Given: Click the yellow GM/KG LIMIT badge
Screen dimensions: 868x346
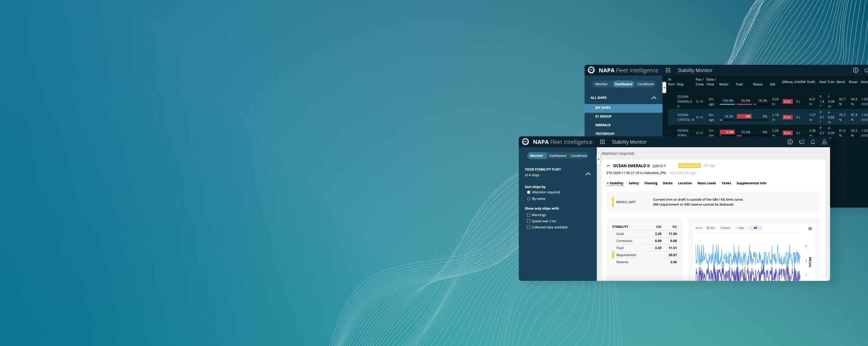Looking at the screenshot, I should tap(689, 166).
